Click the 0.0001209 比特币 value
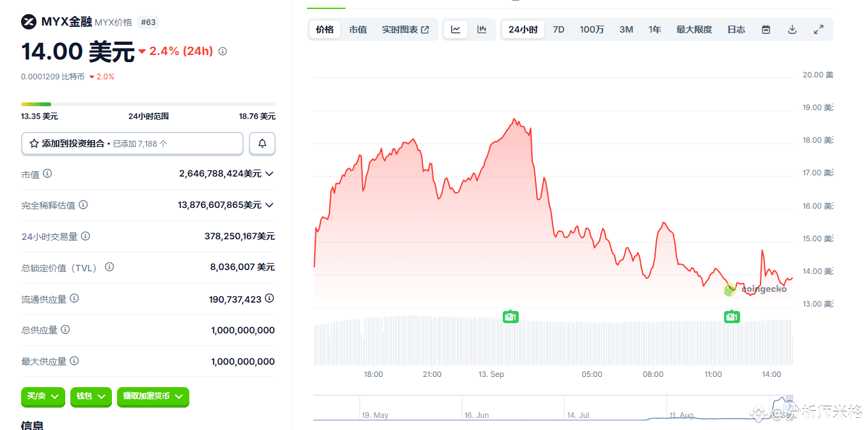The height and width of the screenshot is (430, 868). [52, 77]
